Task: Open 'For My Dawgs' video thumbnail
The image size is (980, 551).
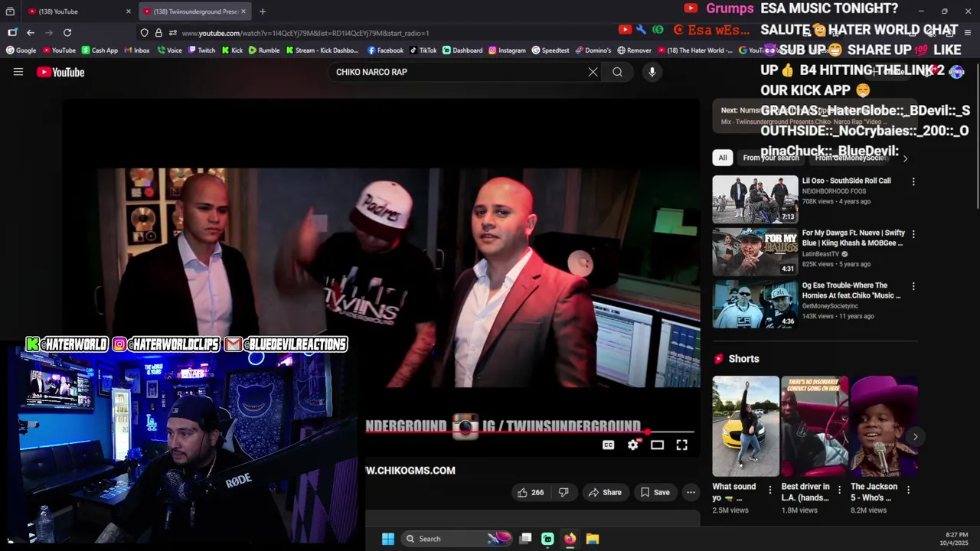Action: [x=755, y=252]
